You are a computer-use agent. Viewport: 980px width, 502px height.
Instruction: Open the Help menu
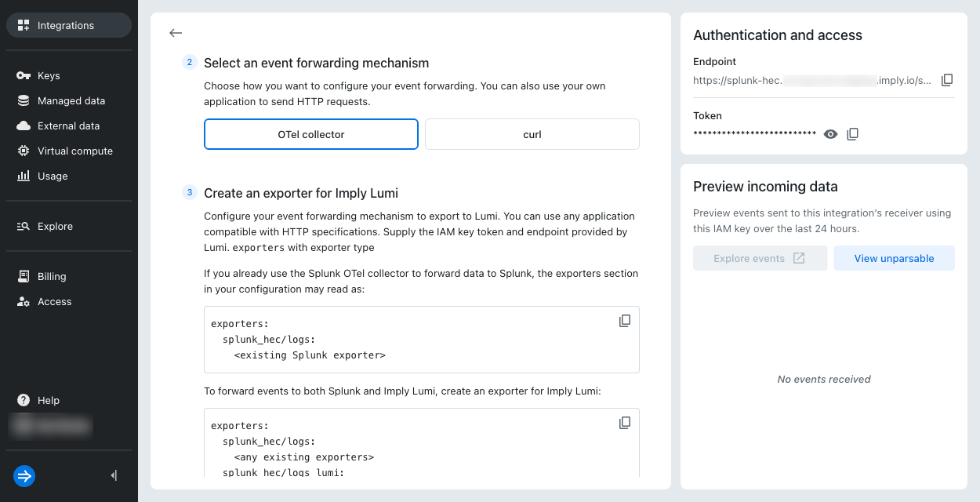point(69,400)
